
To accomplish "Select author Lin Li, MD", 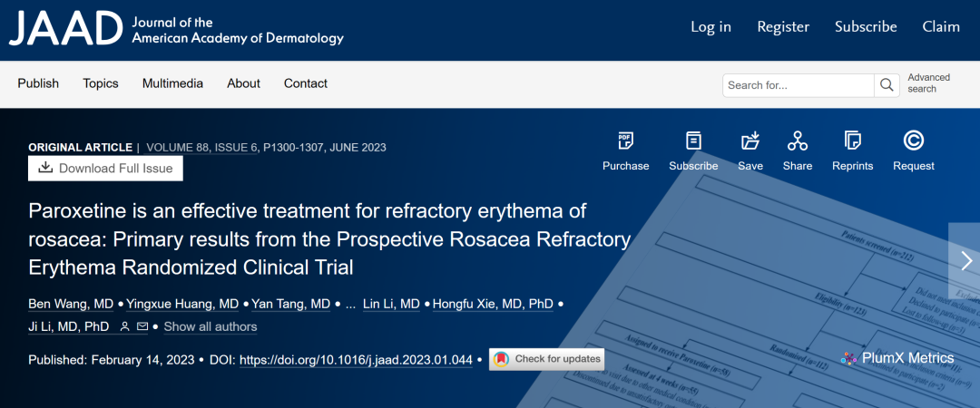I will click(391, 305).
